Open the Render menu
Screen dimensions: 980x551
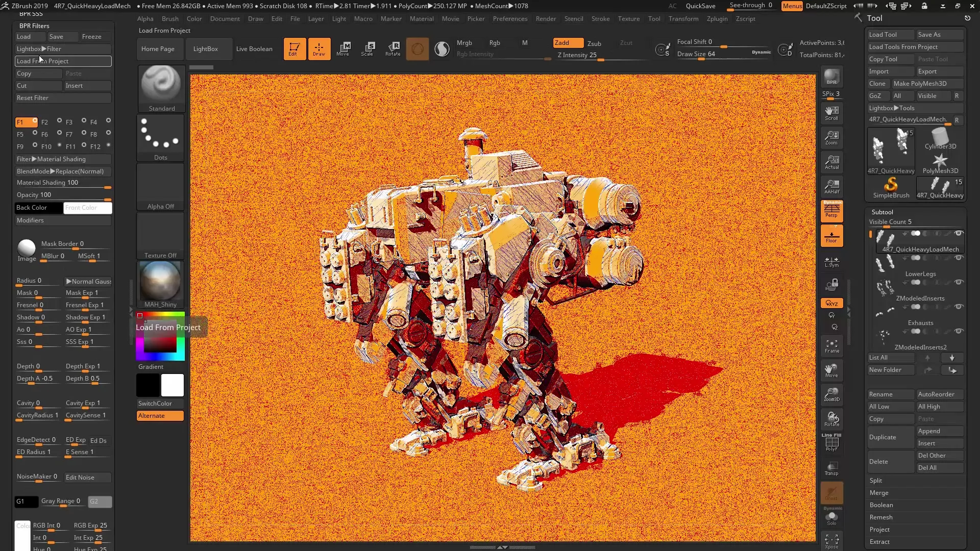[546, 19]
